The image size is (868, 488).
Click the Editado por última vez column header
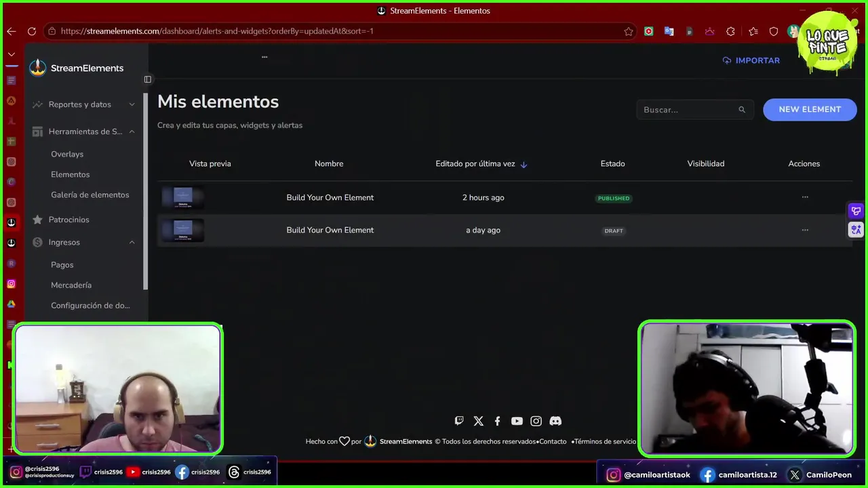pos(475,164)
